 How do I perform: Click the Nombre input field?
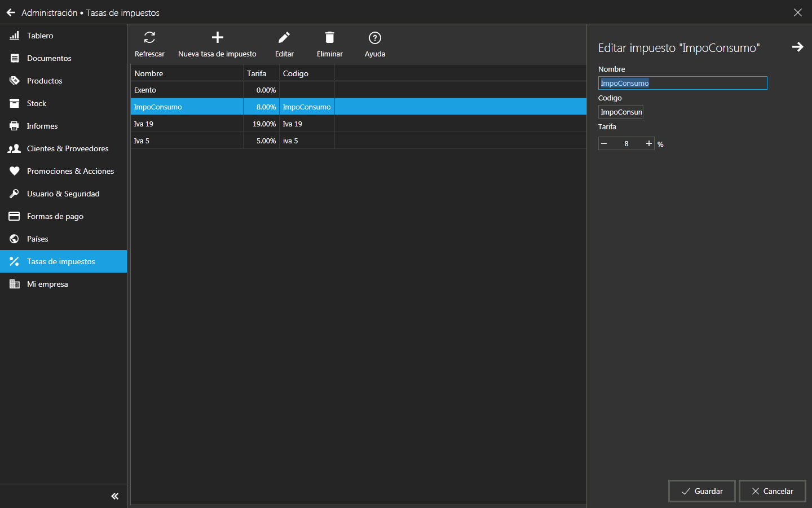tap(682, 83)
